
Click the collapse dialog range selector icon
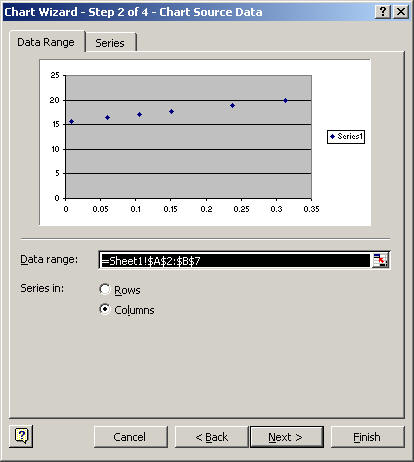pos(380,260)
